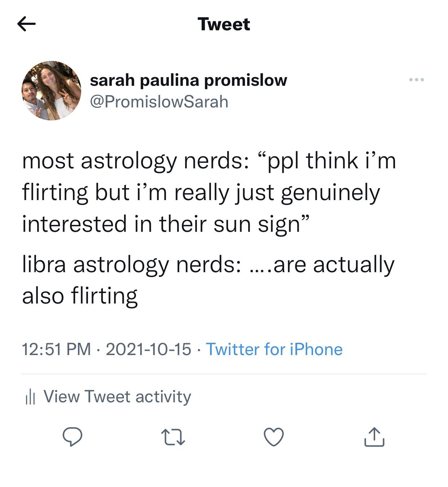Open View Tweet activity
The height and width of the screenshot is (487, 448).
click(x=117, y=397)
